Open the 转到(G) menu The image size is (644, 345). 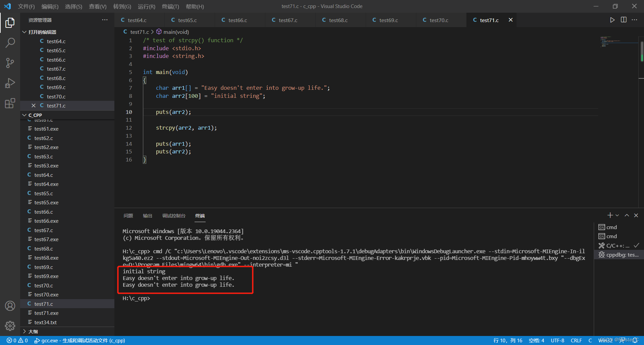click(122, 6)
